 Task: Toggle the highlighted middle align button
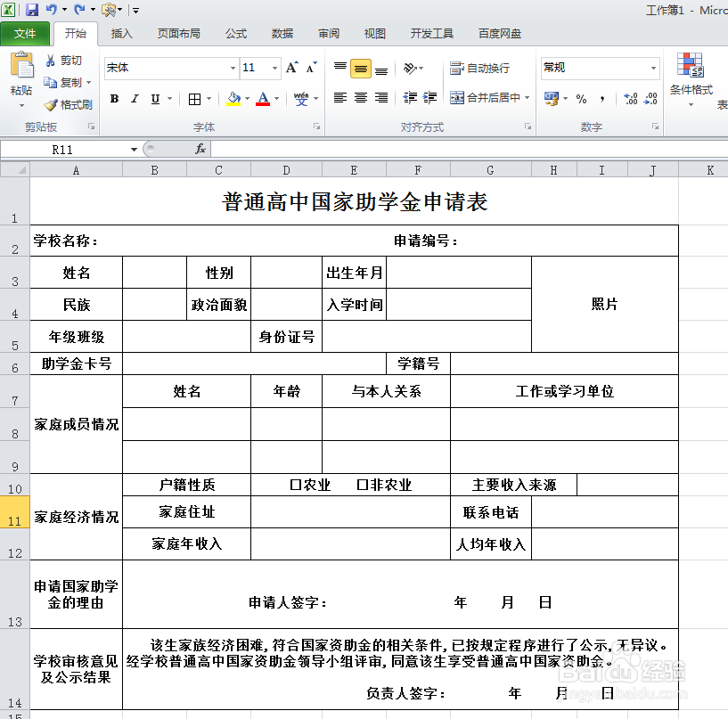point(361,69)
